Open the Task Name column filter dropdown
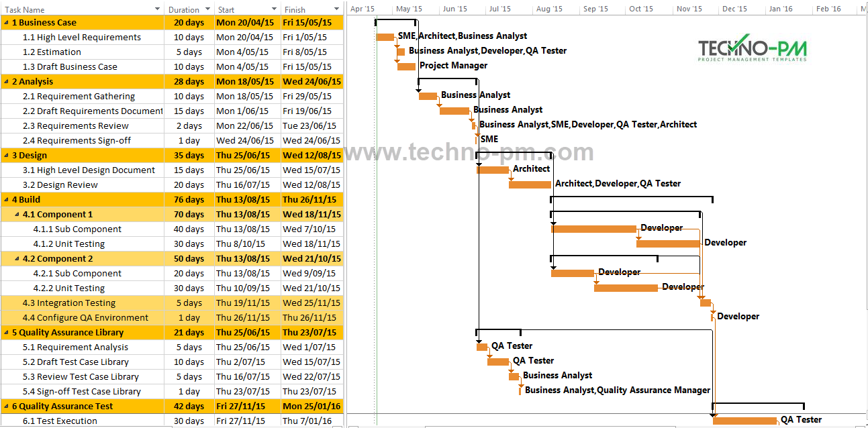 [x=157, y=9]
